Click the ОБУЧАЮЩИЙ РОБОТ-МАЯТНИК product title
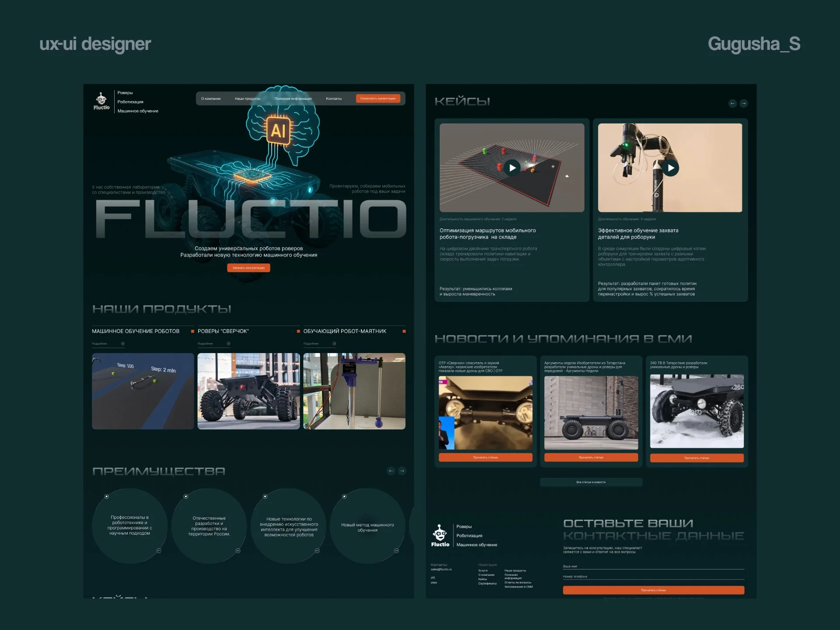This screenshot has width=840, height=630. click(x=345, y=331)
